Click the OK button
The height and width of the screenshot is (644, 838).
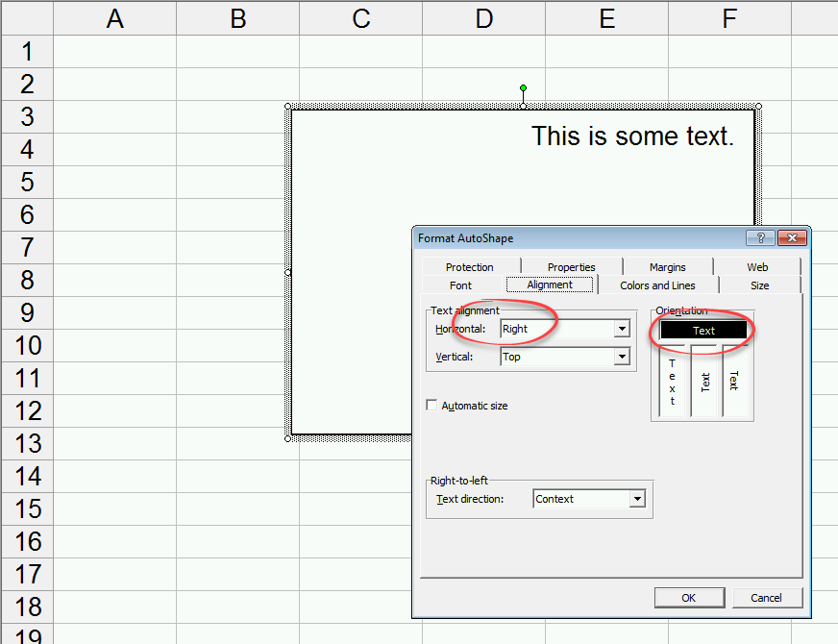click(x=689, y=597)
